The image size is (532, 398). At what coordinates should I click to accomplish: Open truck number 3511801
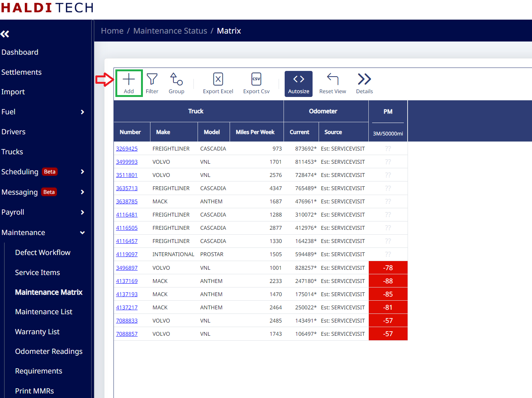coord(127,175)
